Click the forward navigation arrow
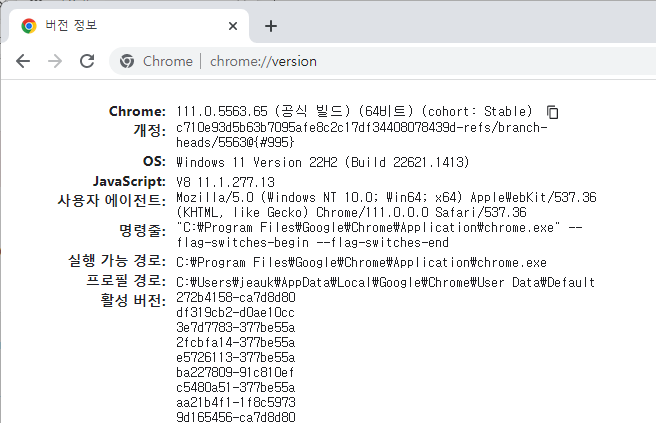This screenshot has height=423, width=656. tap(55, 62)
